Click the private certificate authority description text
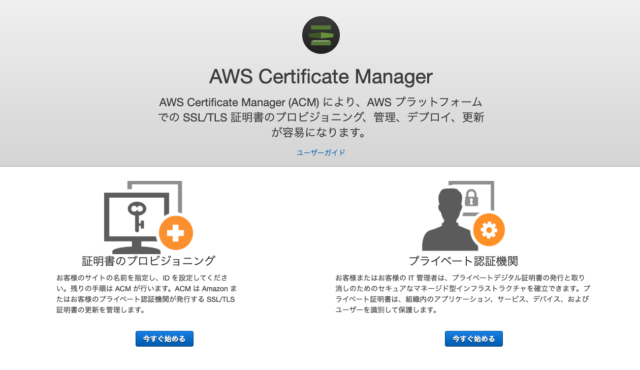The image size is (640, 370). (x=462, y=294)
